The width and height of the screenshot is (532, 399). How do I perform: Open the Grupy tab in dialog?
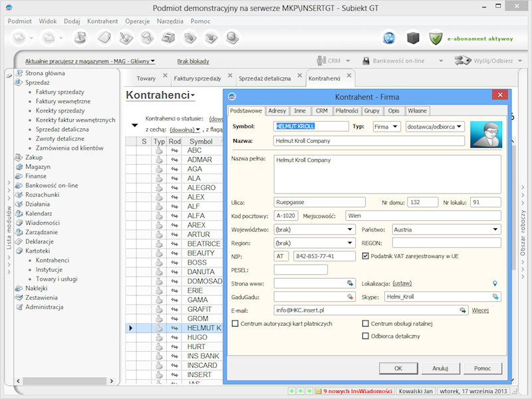[x=372, y=110]
